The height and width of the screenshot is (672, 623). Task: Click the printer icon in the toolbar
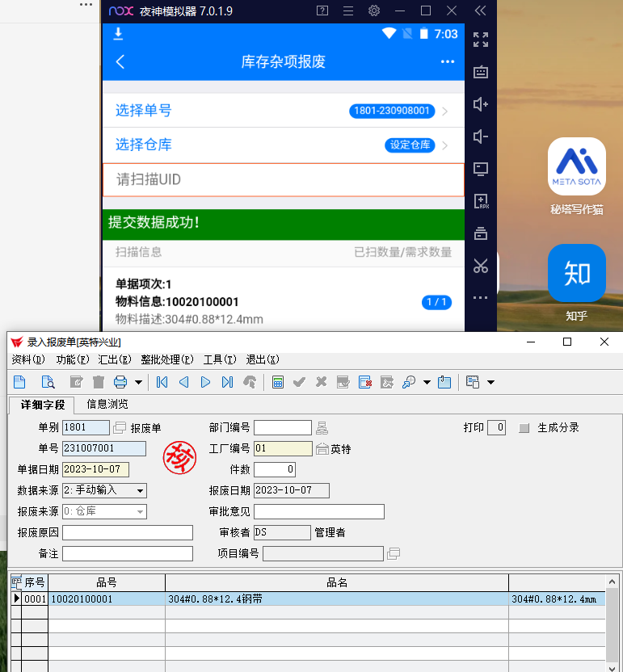click(x=120, y=382)
